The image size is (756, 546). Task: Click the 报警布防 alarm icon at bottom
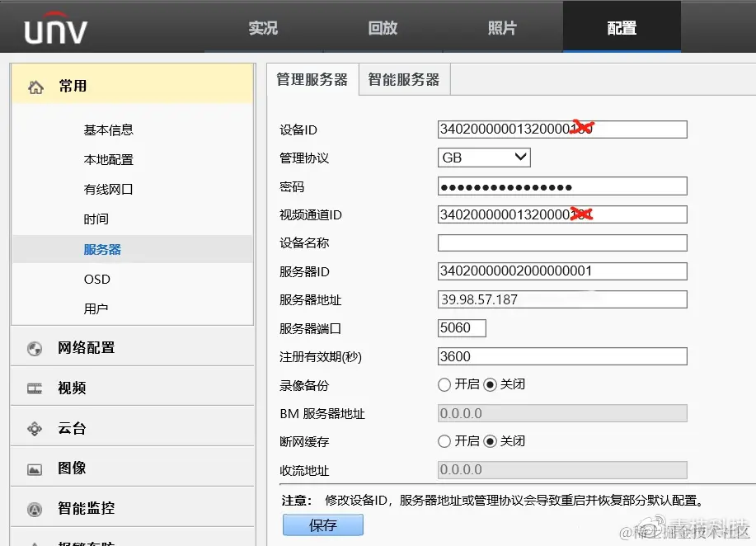point(34,540)
